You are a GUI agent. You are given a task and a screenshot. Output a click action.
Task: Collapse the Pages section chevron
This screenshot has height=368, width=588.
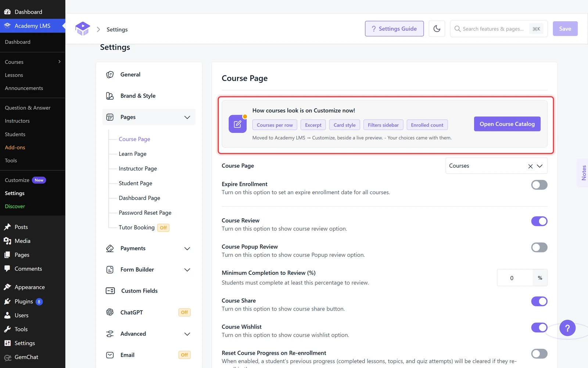(187, 117)
